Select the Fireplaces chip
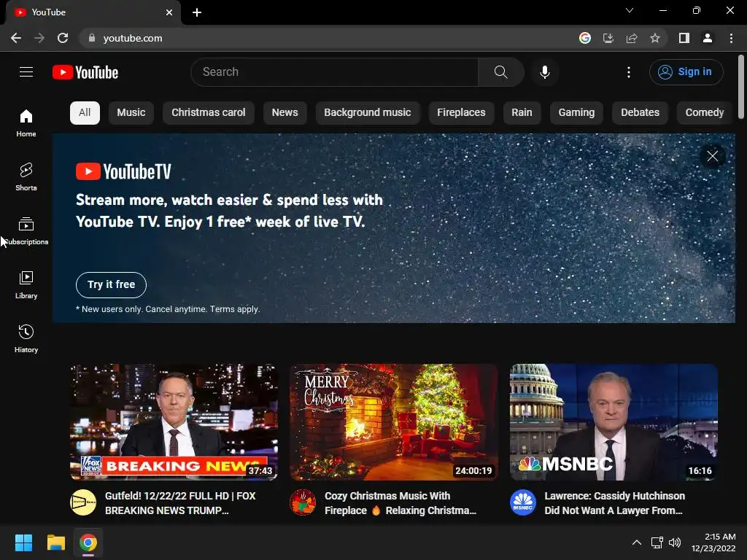Image resolution: width=747 pixels, height=560 pixels. point(461,113)
